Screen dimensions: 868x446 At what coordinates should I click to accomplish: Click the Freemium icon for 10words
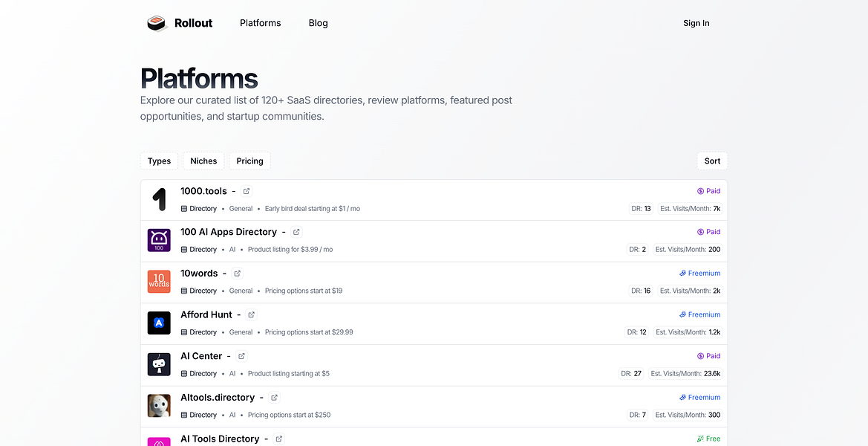click(x=682, y=274)
